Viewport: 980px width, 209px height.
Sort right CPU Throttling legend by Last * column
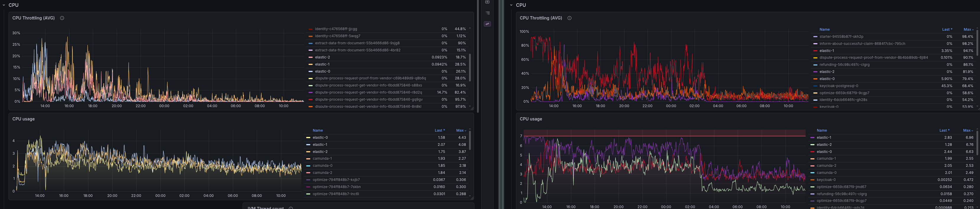(x=947, y=29)
